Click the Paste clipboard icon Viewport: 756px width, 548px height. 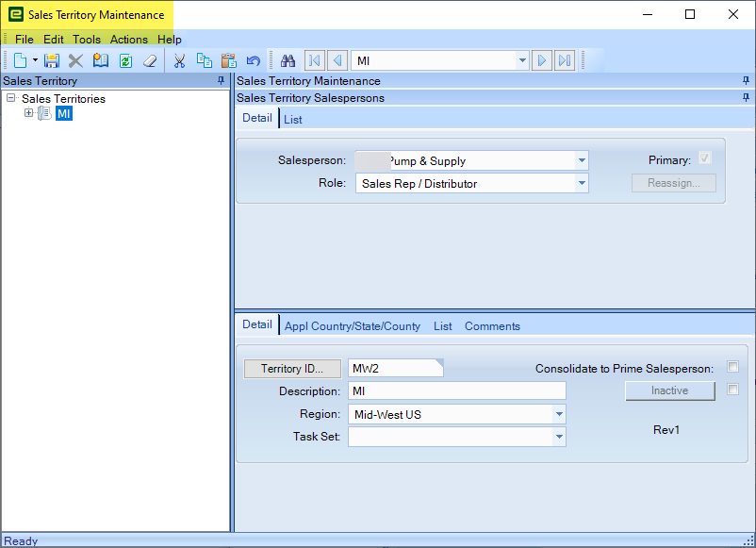(229, 60)
